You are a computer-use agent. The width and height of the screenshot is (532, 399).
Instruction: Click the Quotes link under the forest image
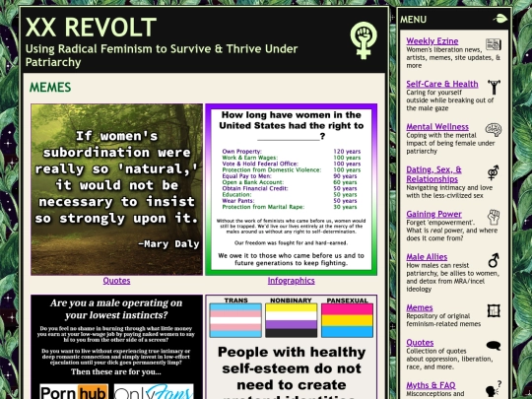116,281
